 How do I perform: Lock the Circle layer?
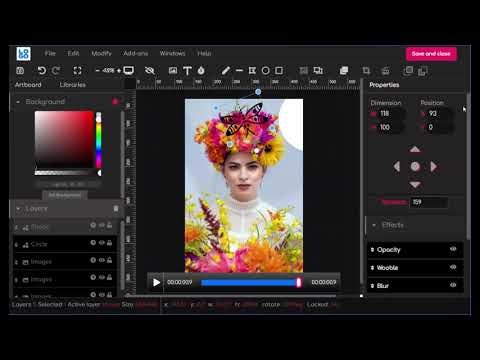pyautogui.click(x=109, y=243)
